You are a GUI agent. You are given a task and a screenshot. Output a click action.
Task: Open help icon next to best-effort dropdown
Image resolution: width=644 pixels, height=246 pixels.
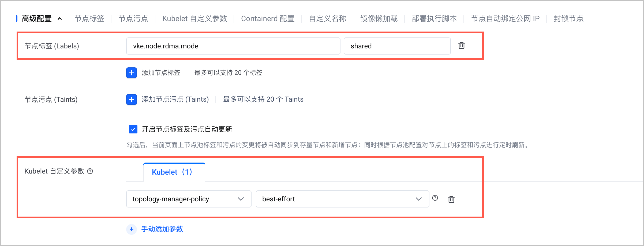coord(435,198)
